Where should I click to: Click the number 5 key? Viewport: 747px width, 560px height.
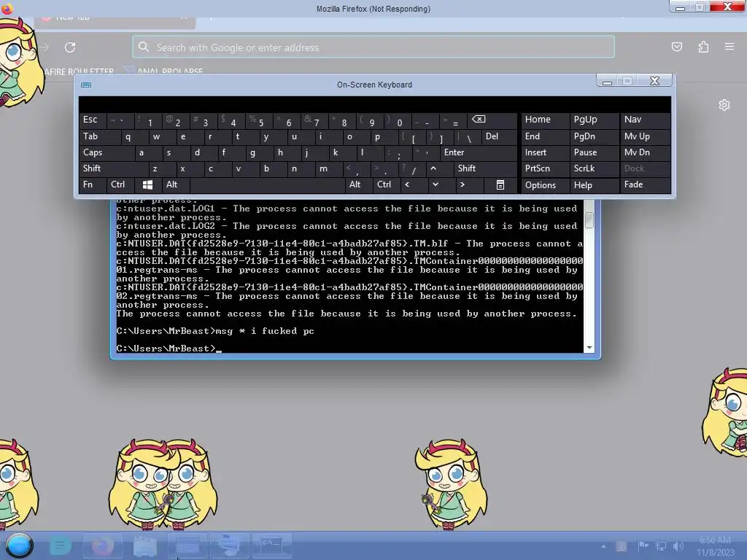pyautogui.click(x=259, y=121)
